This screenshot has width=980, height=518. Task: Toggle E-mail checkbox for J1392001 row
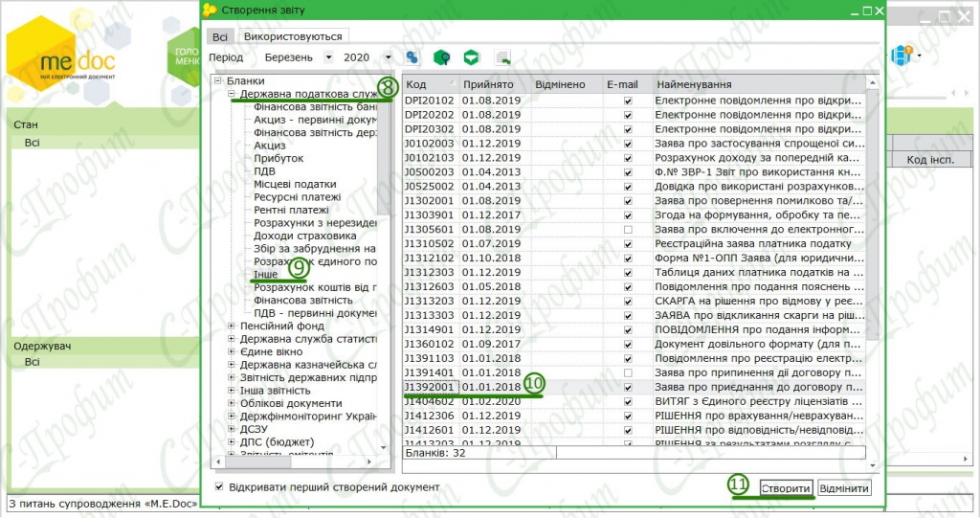[628, 387]
